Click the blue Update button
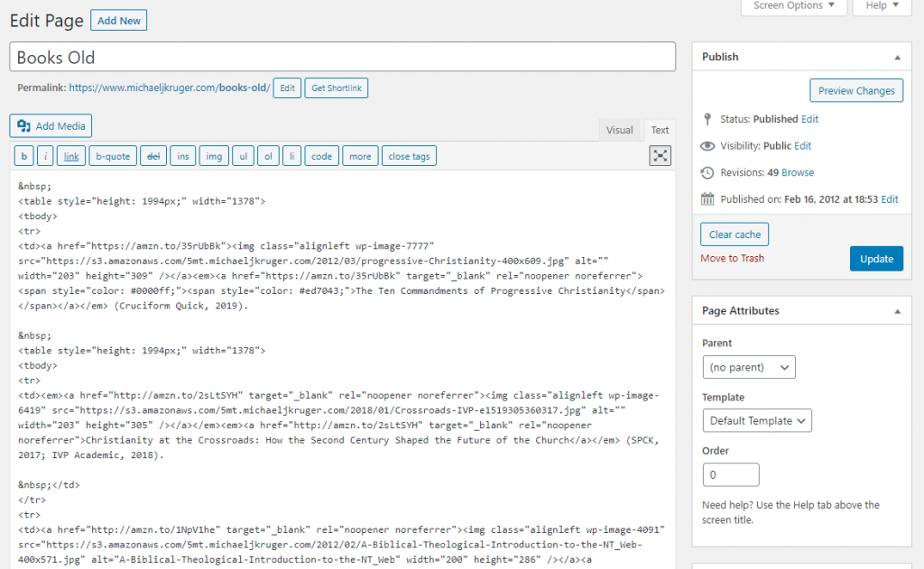924x569 pixels. click(876, 259)
